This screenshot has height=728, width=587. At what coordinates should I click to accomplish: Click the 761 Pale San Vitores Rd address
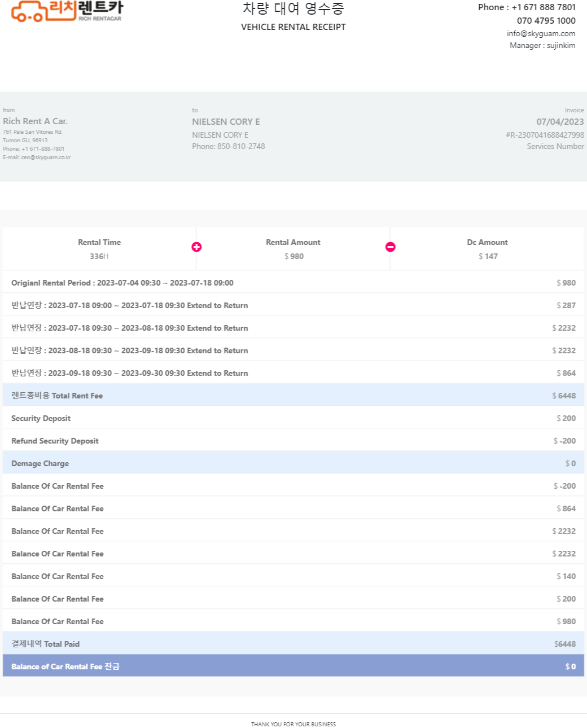[33, 132]
